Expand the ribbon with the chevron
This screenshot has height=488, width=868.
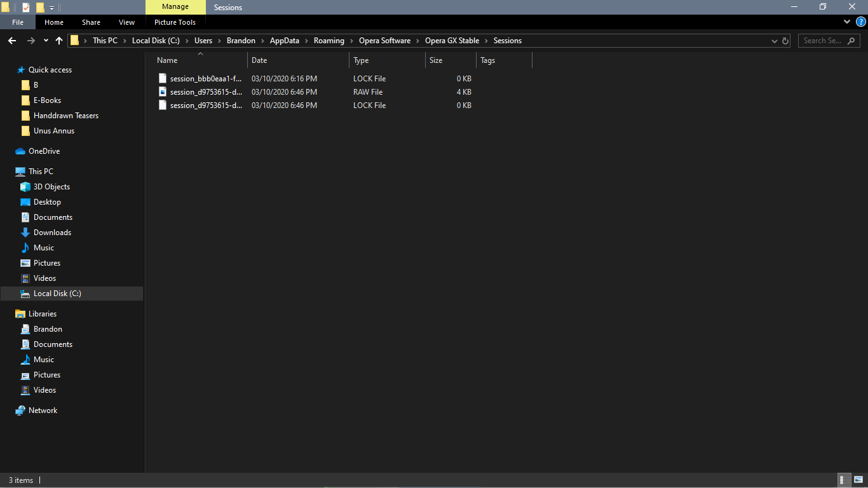click(x=847, y=22)
